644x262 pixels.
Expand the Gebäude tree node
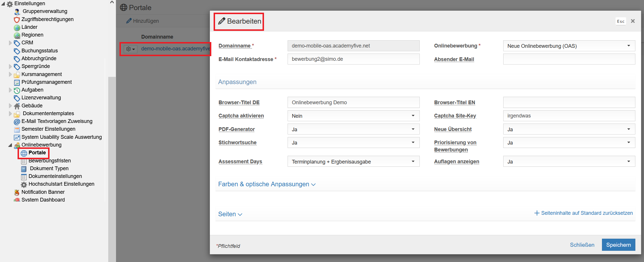click(10, 106)
